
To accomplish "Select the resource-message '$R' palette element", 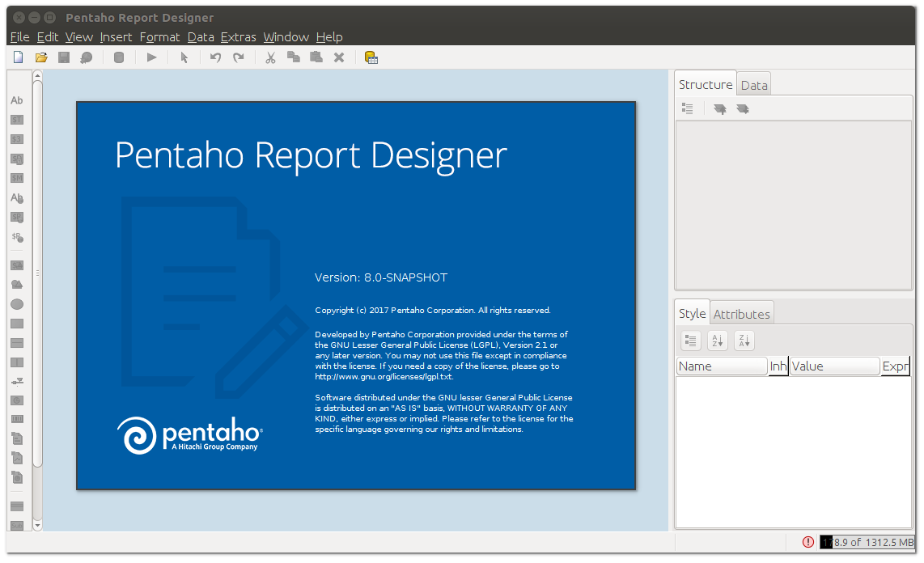I will (17, 237).
